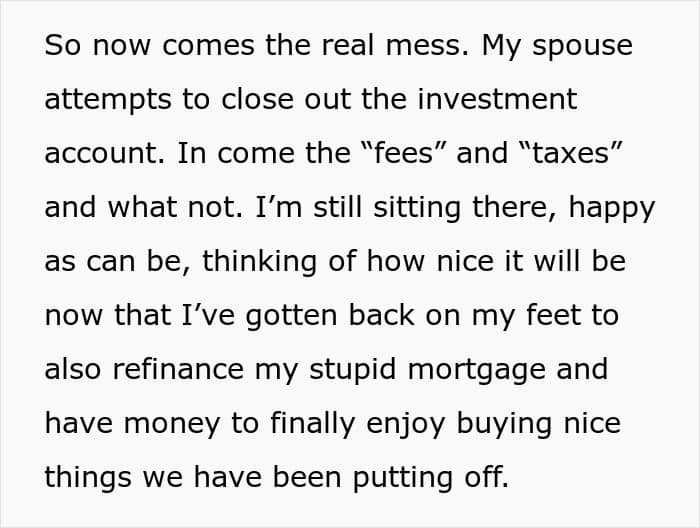Click the word "account" in the third line

94,154
